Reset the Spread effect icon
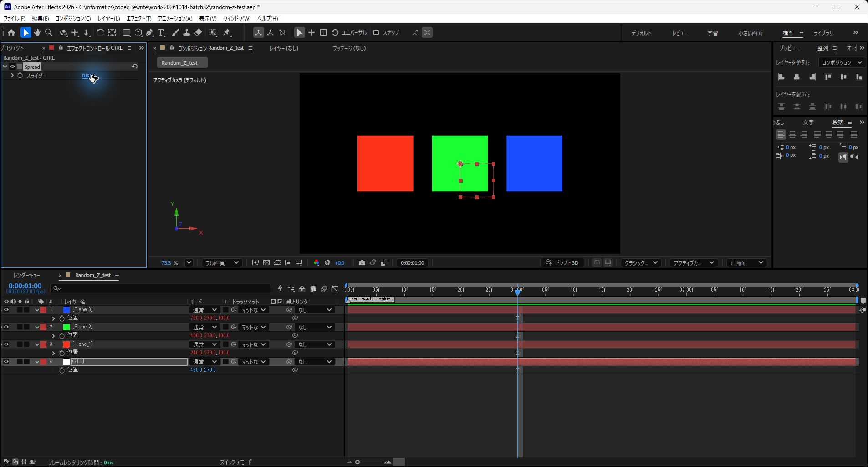Image resolution: width=868 pixels, height=467 pixels. point(135,67)
